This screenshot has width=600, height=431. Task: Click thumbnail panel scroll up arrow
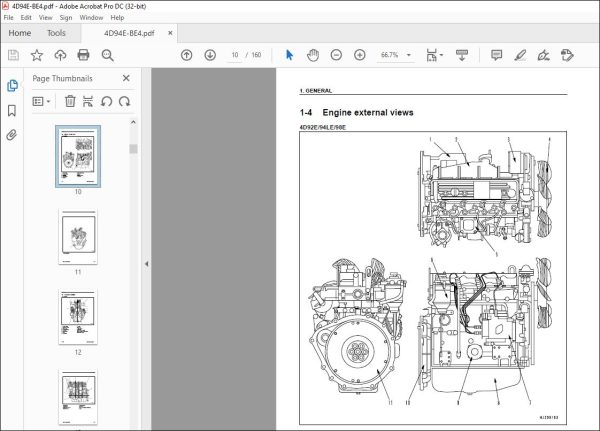[x=133, y=122]
